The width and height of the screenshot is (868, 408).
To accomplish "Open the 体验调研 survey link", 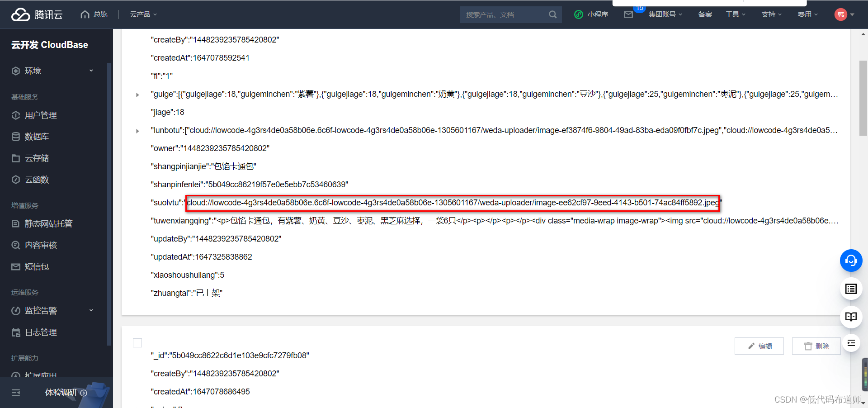I will [66, 393].
